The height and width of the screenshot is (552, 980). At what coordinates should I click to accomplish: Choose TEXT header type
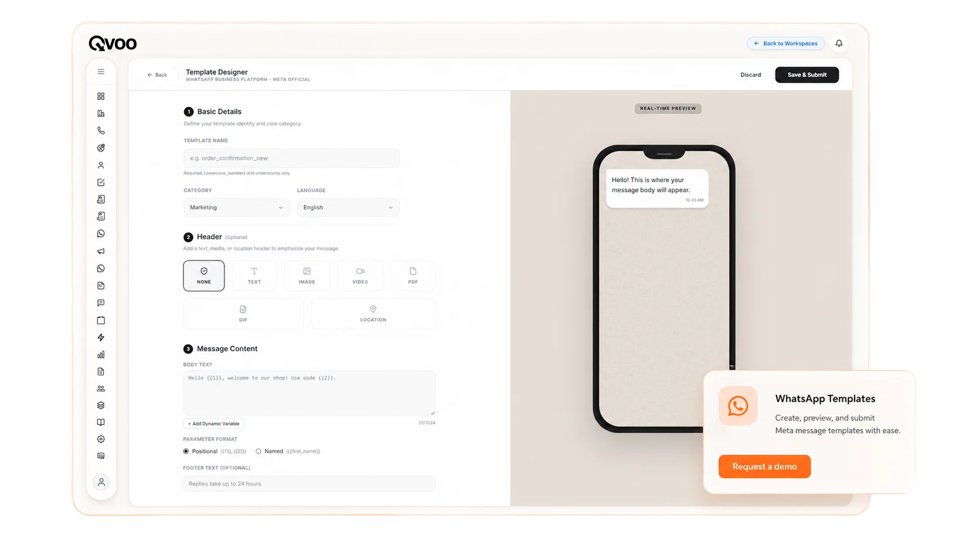click(x=254, y=276)
